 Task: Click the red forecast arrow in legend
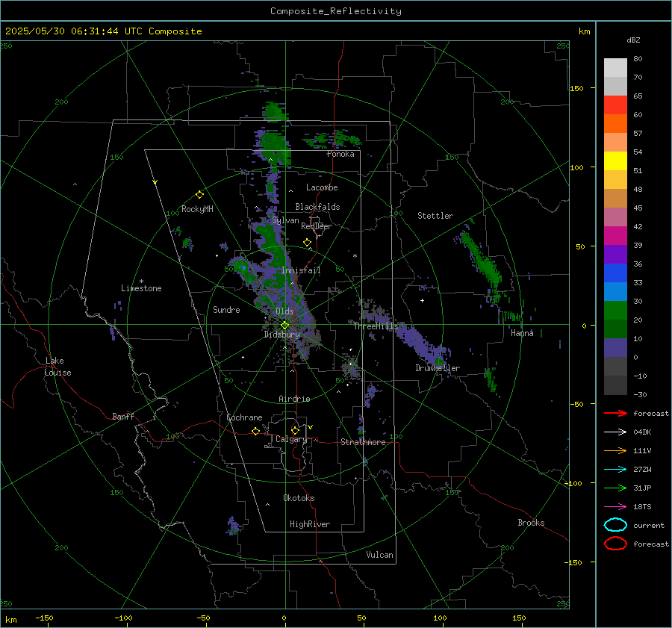pos(615,413)
